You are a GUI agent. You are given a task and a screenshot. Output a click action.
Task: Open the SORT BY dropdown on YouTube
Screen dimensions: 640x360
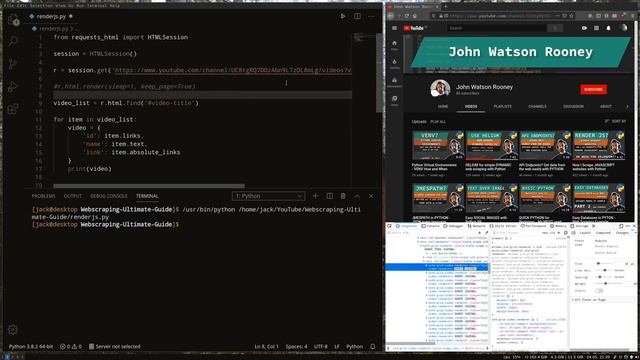616,121
